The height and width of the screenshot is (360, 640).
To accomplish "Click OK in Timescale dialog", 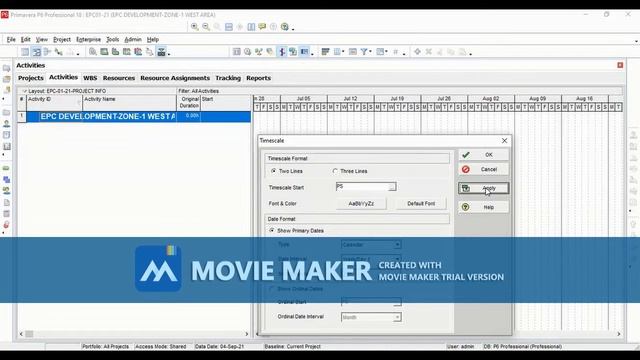I will click(484, 155).
